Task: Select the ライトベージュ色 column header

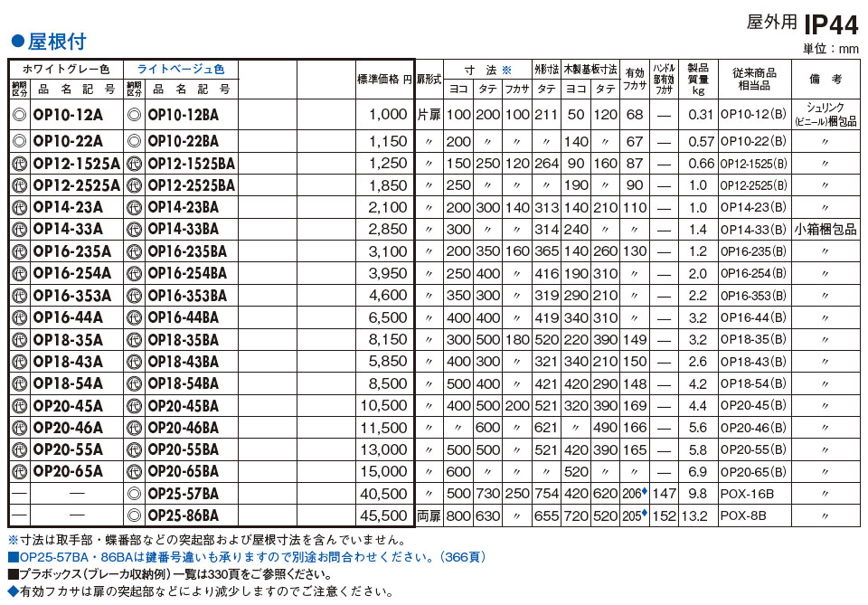Action: coord(181,69)
